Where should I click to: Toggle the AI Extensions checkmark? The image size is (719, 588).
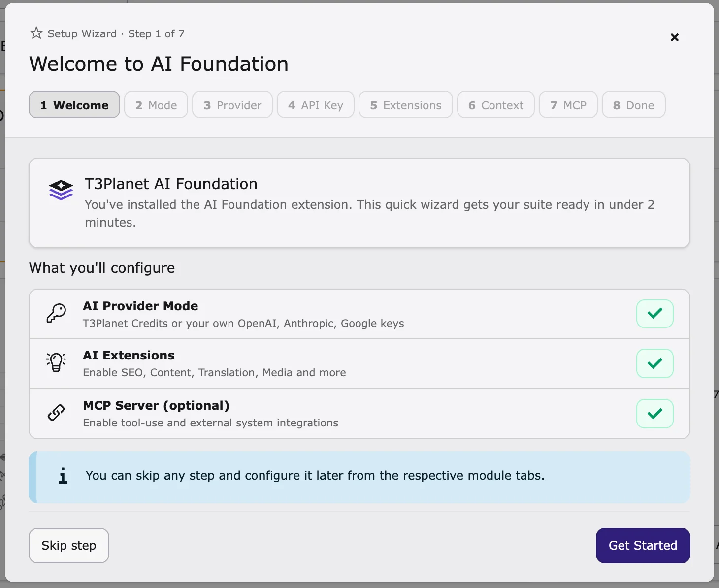tap(655, 363)
